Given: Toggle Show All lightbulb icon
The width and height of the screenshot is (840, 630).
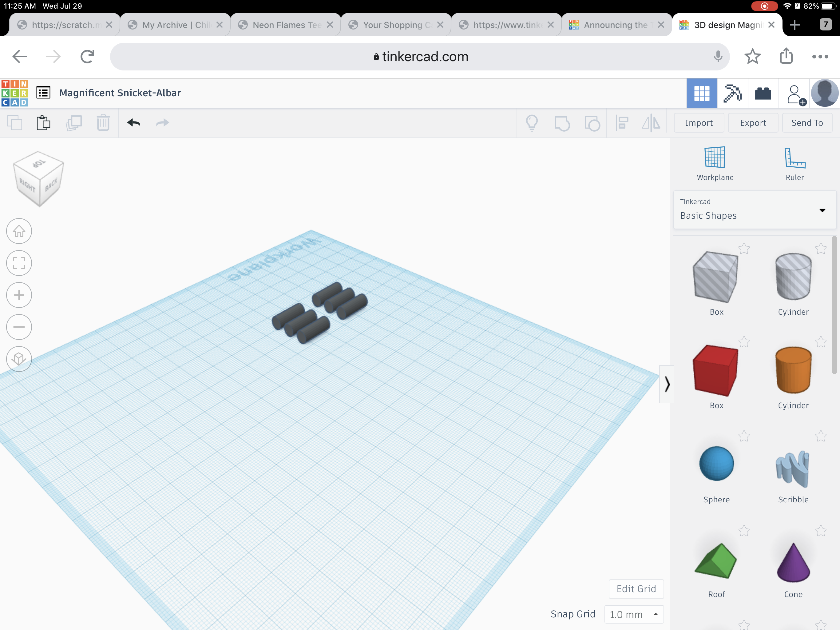Looking at the screenshot, I should tap(532, 123).
